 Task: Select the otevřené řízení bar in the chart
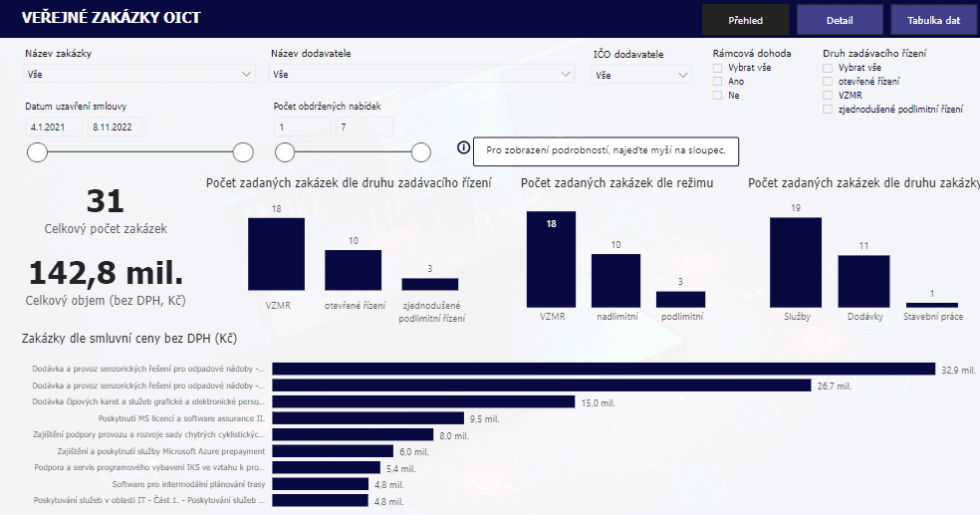tap(353, 270)
